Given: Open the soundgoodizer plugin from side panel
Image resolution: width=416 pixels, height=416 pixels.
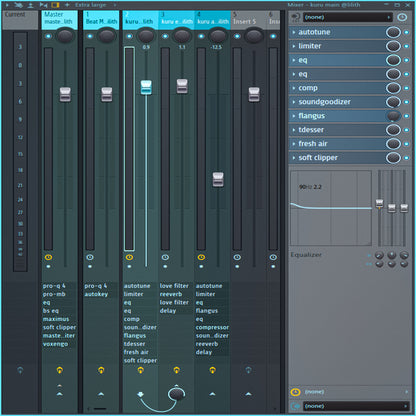Looking at the screenshot, I should pyautogui.click(x=337, y=102).
